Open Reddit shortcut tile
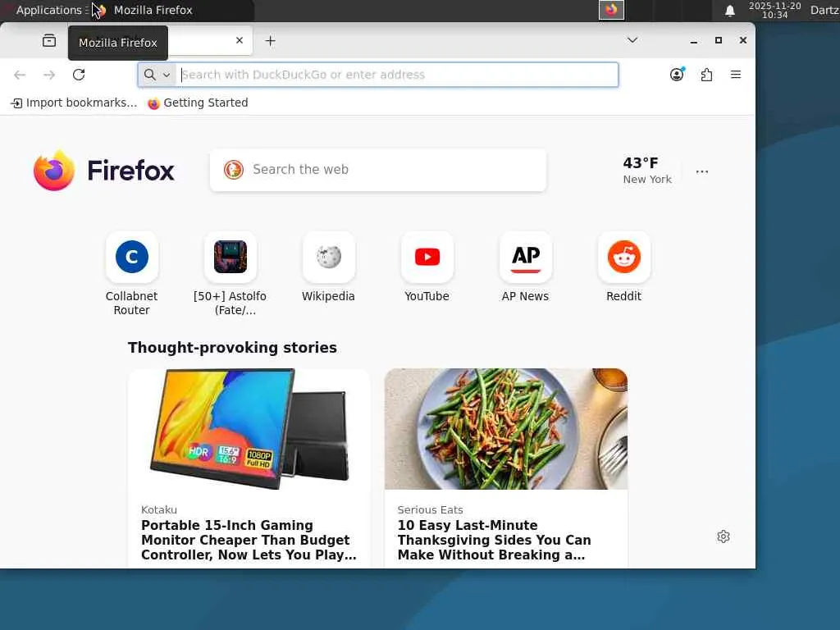This screenshot has width=840, height=630. click(624, 267)
